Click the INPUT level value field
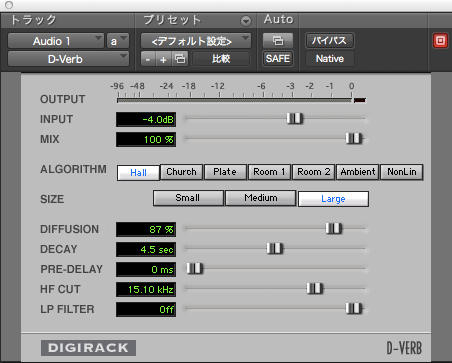This screenshot has width=452, height=363. pos(146,119)
